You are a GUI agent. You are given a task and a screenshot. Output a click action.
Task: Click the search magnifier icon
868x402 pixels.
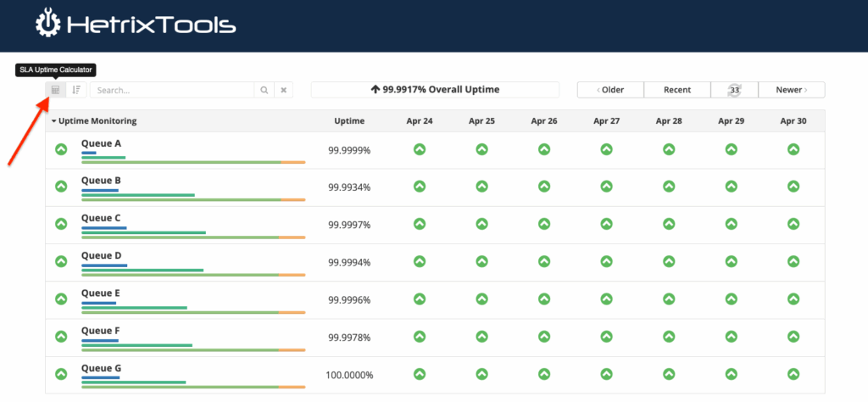click(x=264, y=90)
